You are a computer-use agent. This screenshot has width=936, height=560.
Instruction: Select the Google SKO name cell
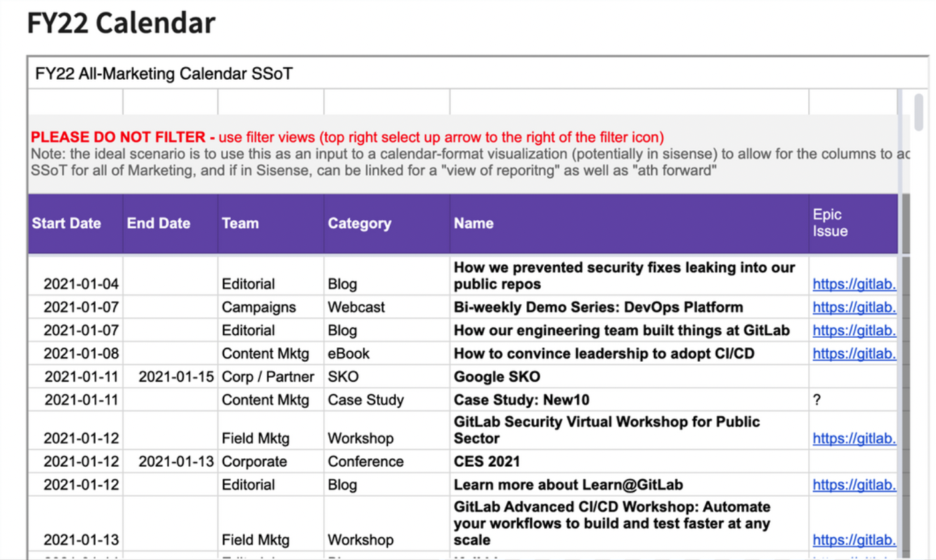(629, 376)
